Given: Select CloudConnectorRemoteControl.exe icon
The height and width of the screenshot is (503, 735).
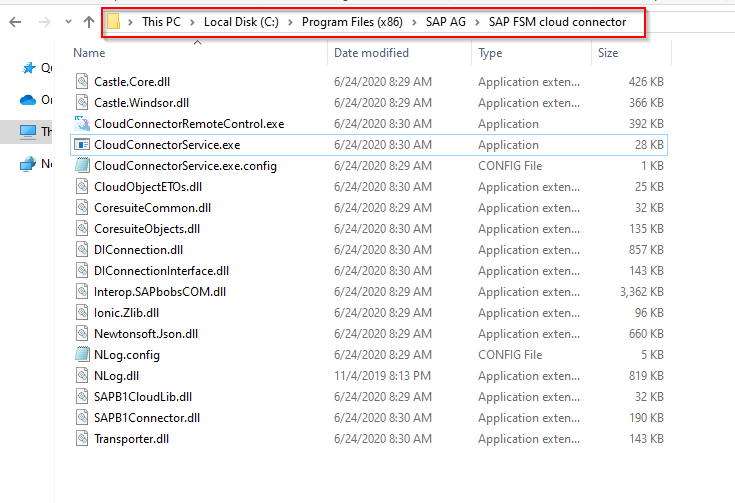Looking at the screenshot, I should 82,123.
